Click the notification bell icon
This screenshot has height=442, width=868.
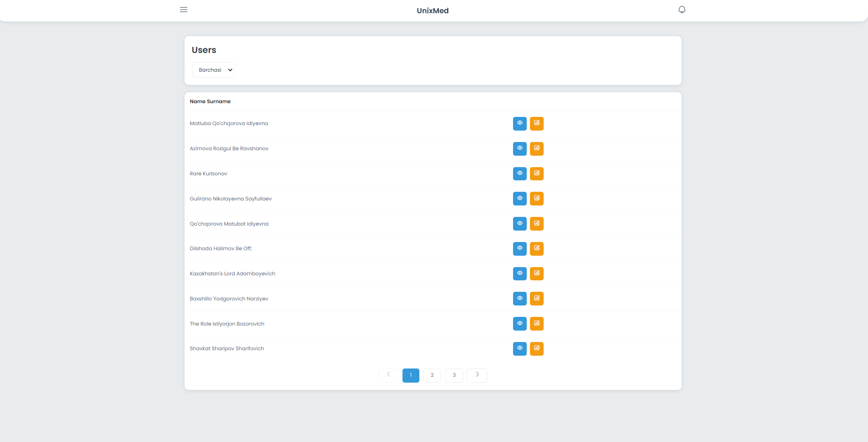[682, 10]
